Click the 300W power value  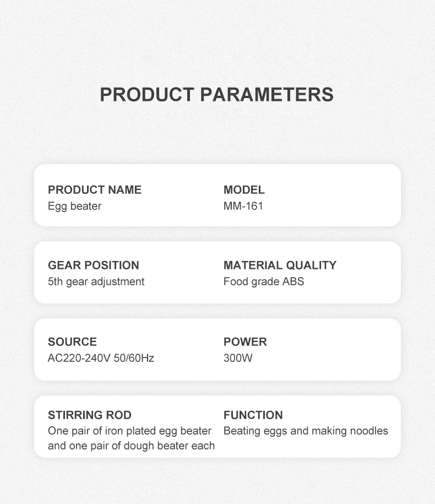pos(238,358)
